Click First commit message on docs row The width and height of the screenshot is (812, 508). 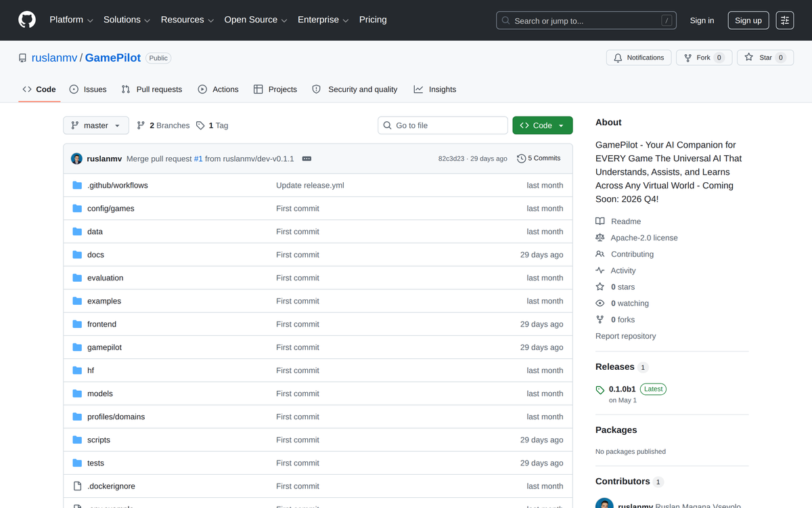click(298, 255)
